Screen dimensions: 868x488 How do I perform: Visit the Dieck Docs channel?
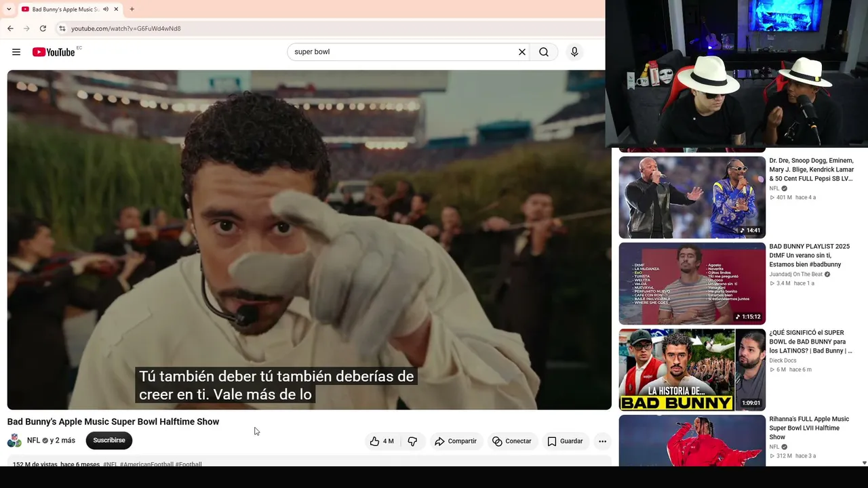(x=783, y=361)
